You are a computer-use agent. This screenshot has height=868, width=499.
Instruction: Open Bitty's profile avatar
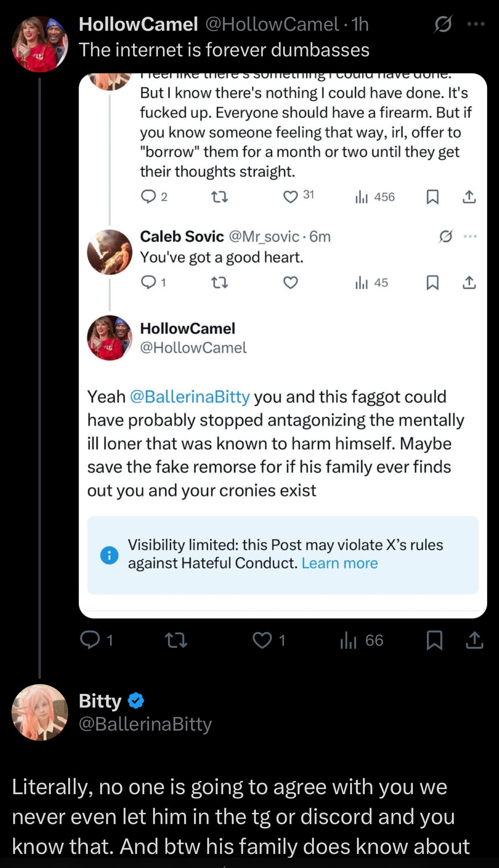[x=40, y=712]
